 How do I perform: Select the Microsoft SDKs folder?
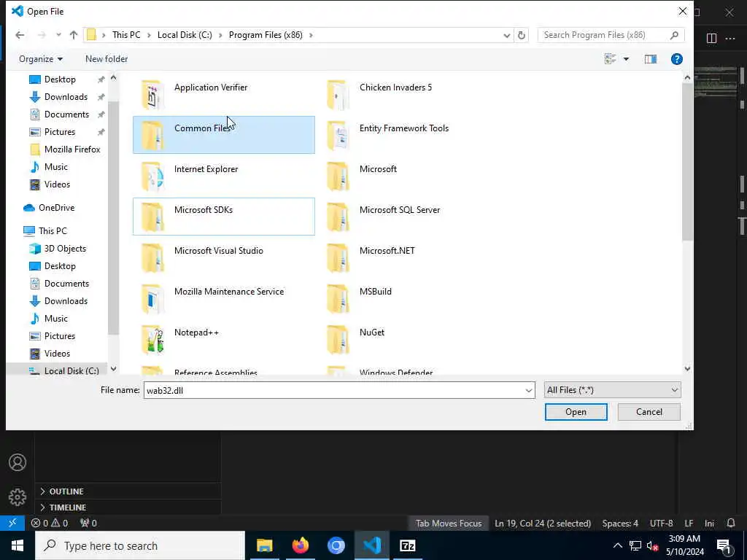tap(223, 217)
